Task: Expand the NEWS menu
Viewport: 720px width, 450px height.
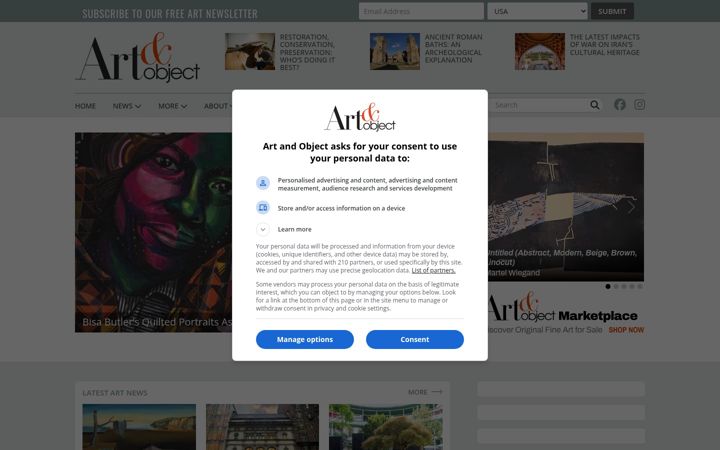Action: click(x=127, y=106)
